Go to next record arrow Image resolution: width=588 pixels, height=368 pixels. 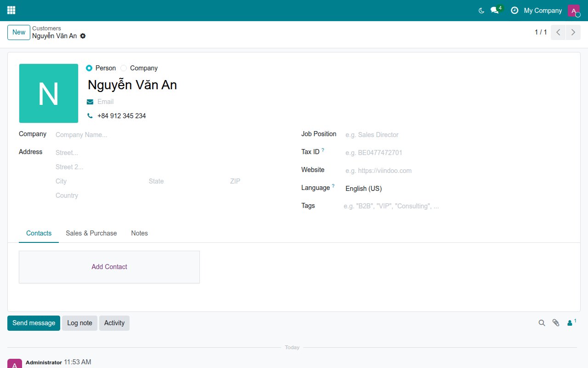pos(573,32)
